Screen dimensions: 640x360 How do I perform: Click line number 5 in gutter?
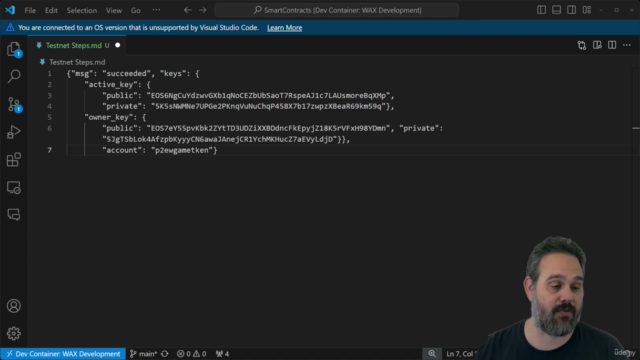(49, 117)
